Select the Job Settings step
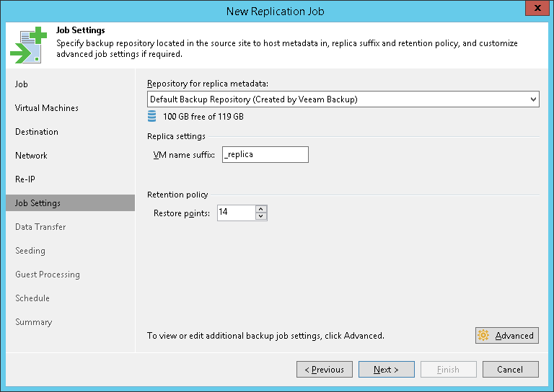This screenshot has width=554, height=392. tap(38, 203)
